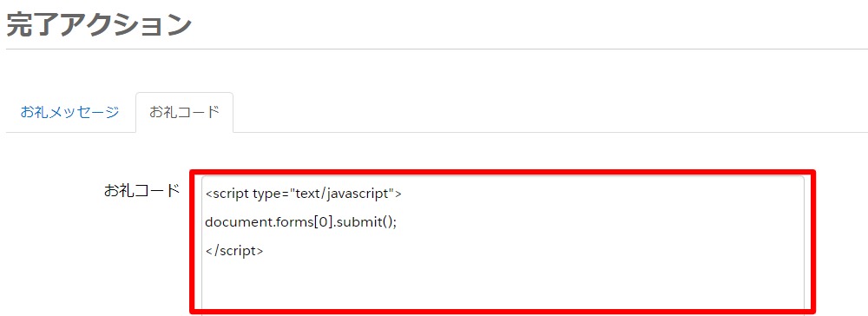
Task: Click the お礼コード field label
Action: click(141, 191)
